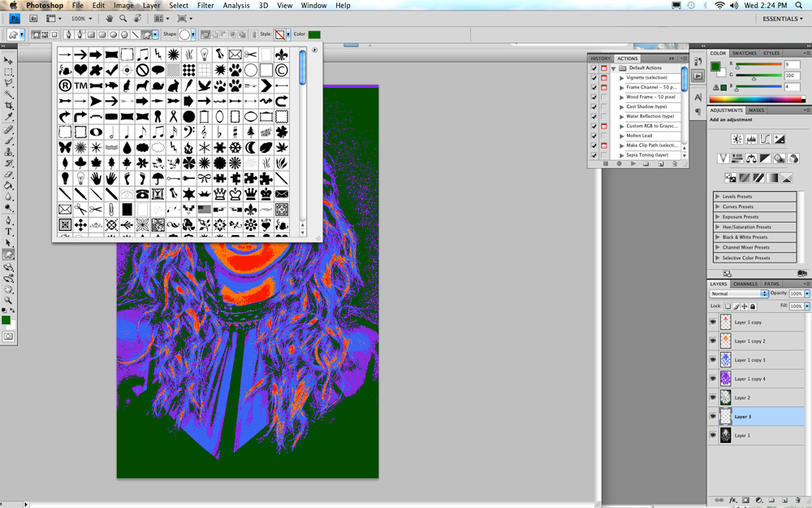The image size is (812, 508).
Task: Play the selected action
Action: 633,164
